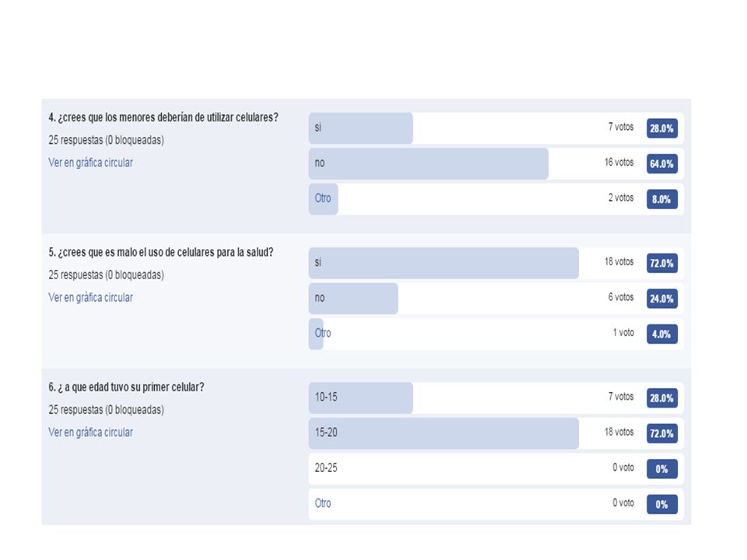747x560 pixels.
Task: Click the 24.0% percentage badge
Action: (x=661, y=299)
